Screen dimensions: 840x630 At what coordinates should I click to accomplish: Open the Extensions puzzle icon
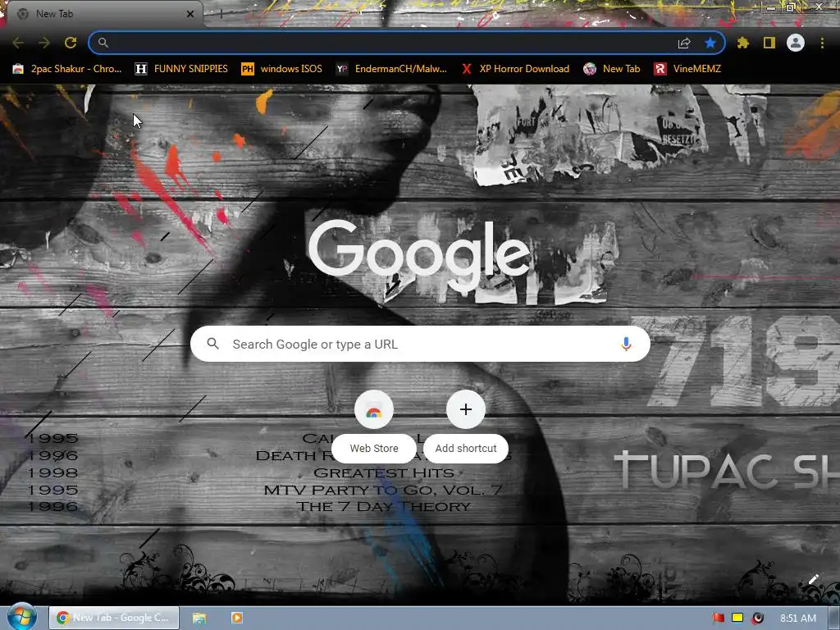click(743, 43)
